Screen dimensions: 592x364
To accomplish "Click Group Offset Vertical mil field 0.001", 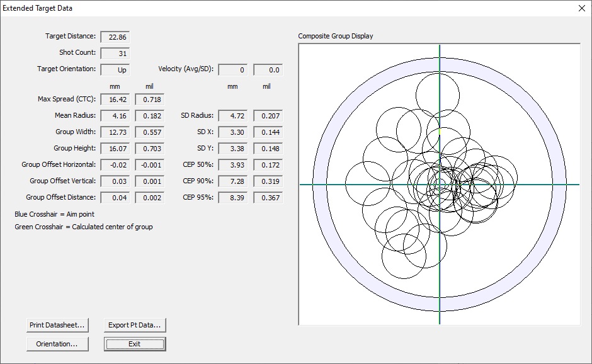I will pos(149,181).
